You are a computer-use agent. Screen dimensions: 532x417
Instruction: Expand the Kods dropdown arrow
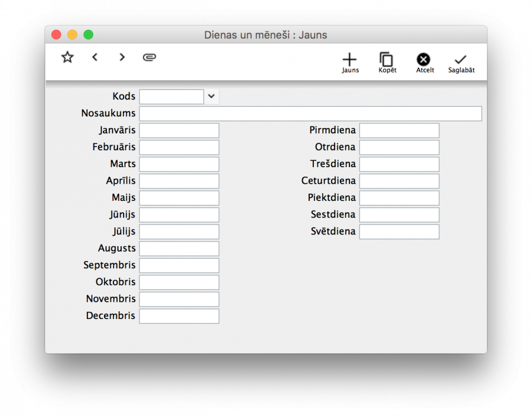(212, 96)
